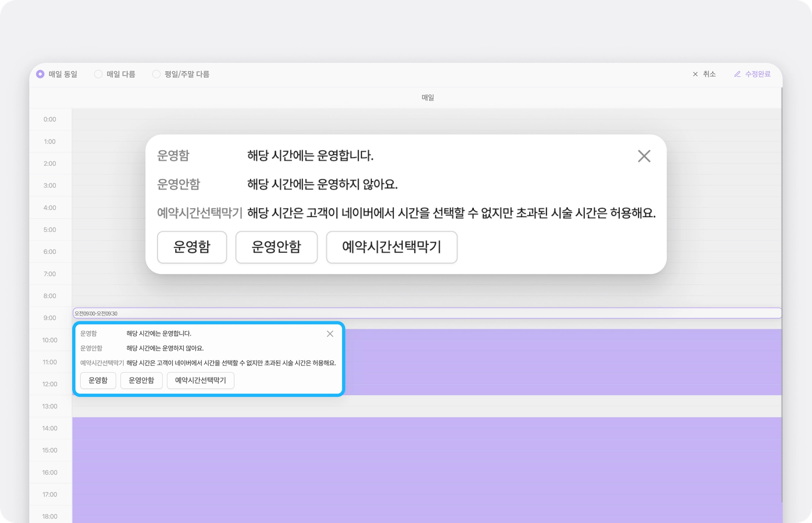Select the 매일 동일 radio option
812x523 pixels.
[40, 74]
